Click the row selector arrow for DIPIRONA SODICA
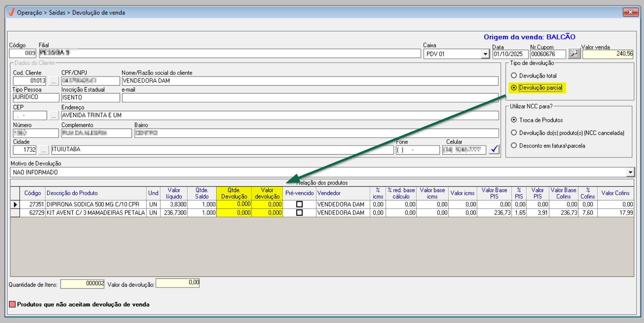 click(15, 205)
